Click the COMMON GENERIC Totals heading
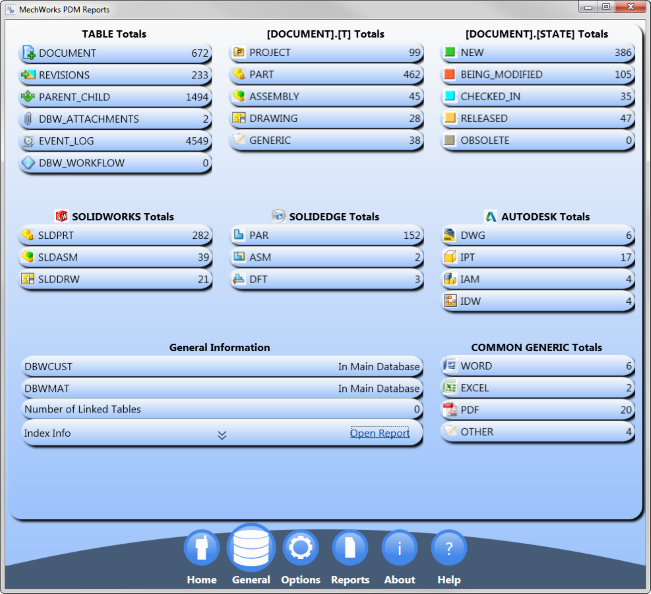 (x=536, y=347)
